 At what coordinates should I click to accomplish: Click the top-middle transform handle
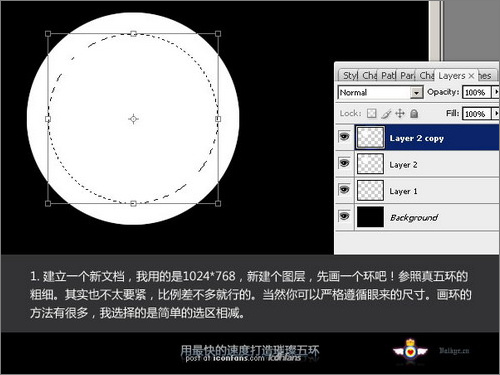[x=133, y=33]
